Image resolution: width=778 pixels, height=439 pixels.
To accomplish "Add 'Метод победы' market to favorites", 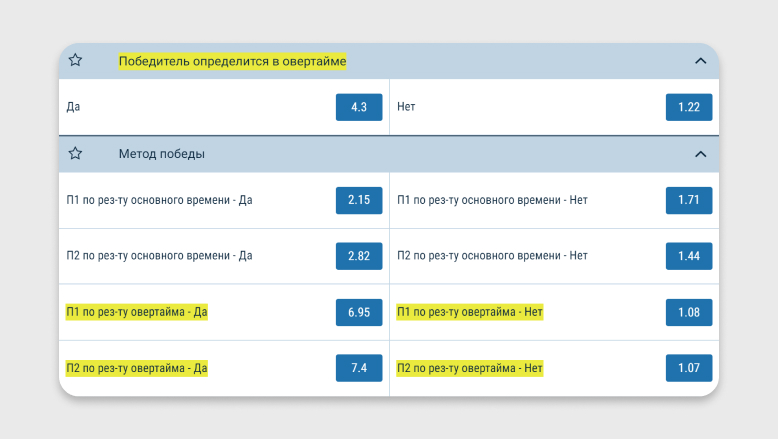I will pos(75,153).
